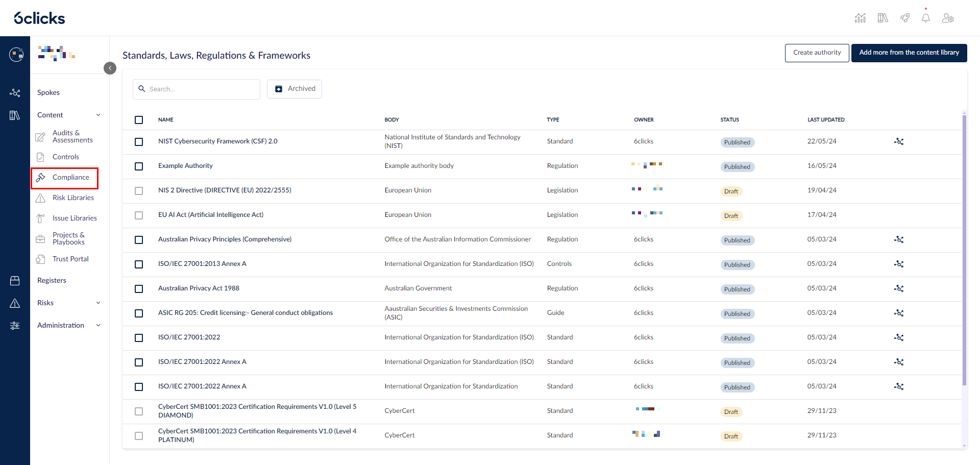Open Risk Libraries in the sidebar

[x=73, y=198]
